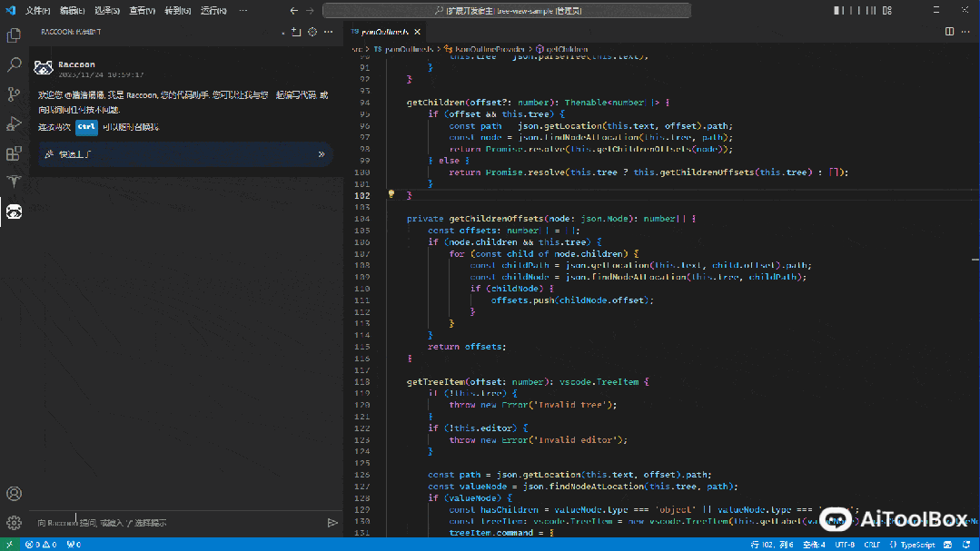
Task: Toggle the secondary side bar layout
Action: (x=871, y=11)
